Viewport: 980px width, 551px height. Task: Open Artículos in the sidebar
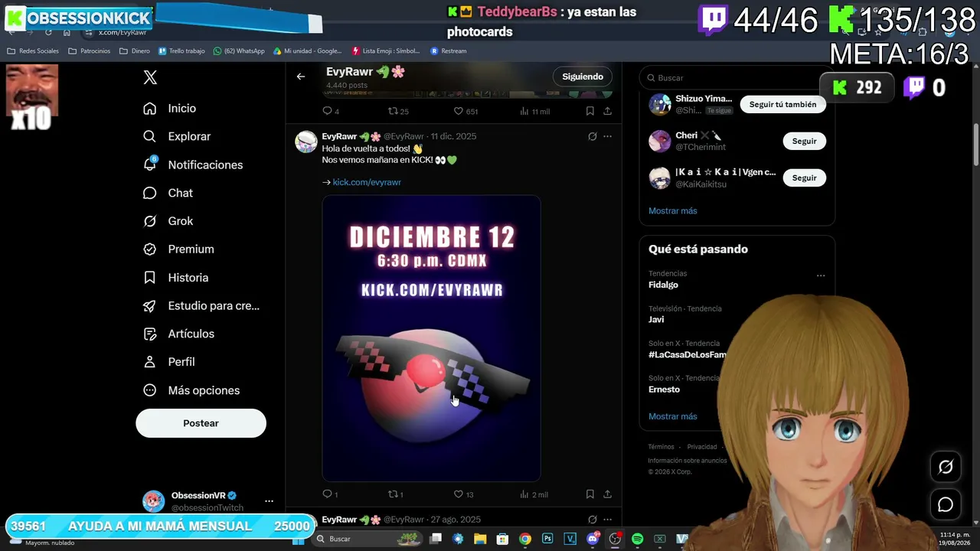[179, 334]
